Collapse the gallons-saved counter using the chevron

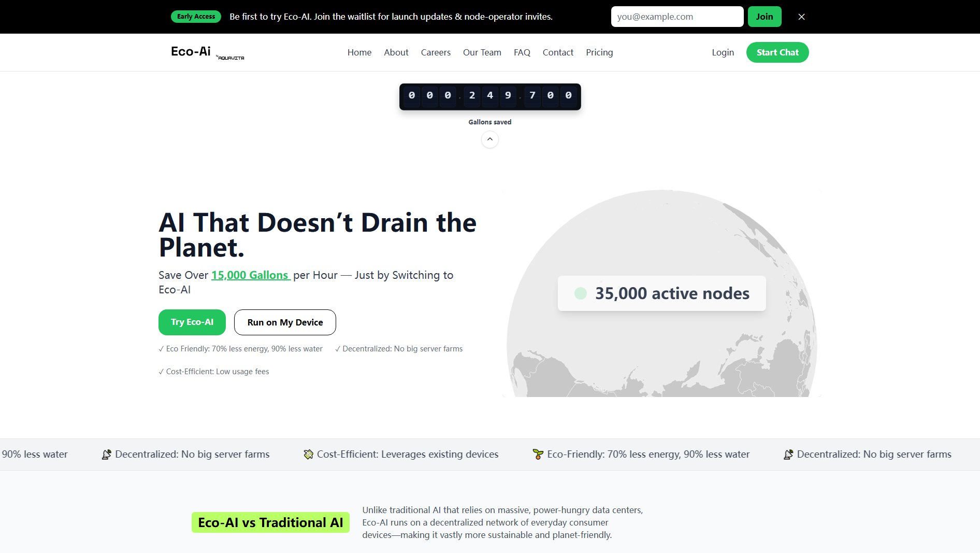tap(489, 139)
